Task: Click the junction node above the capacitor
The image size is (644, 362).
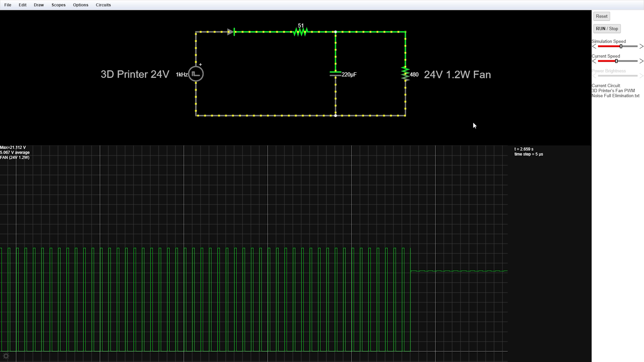Action: pyautogui.click(x=335, y=32)
